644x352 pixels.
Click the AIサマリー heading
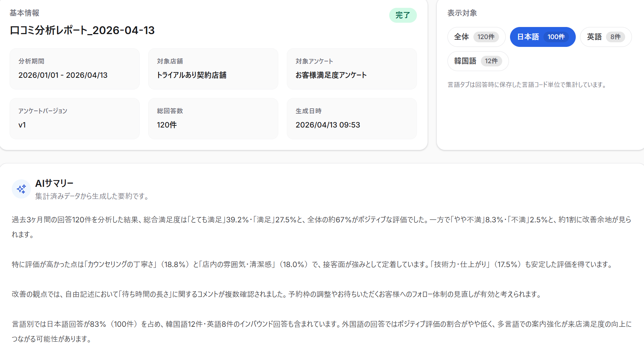(x=54, y=183)
